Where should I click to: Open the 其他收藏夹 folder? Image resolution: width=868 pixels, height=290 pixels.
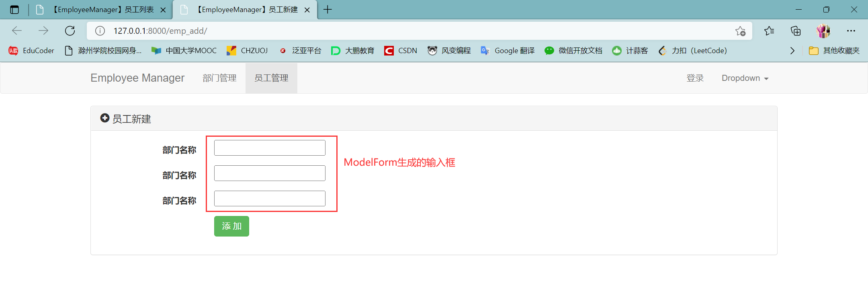[834, 51]
